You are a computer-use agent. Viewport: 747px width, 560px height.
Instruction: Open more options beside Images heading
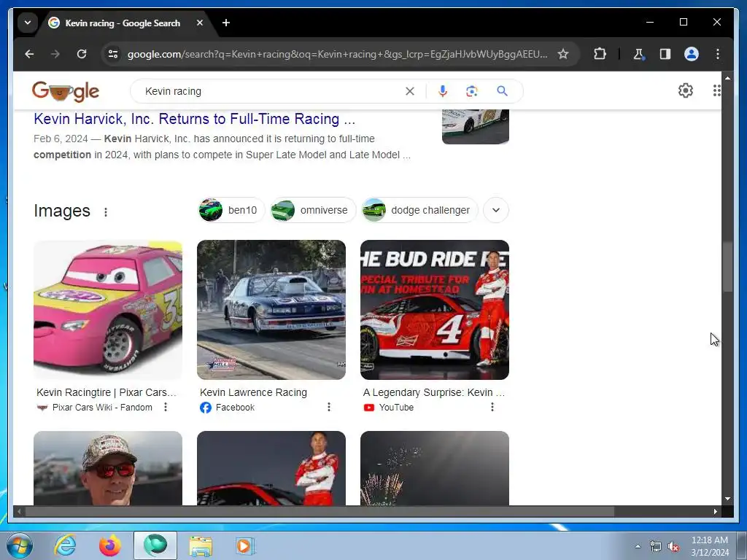click(106, 212)
